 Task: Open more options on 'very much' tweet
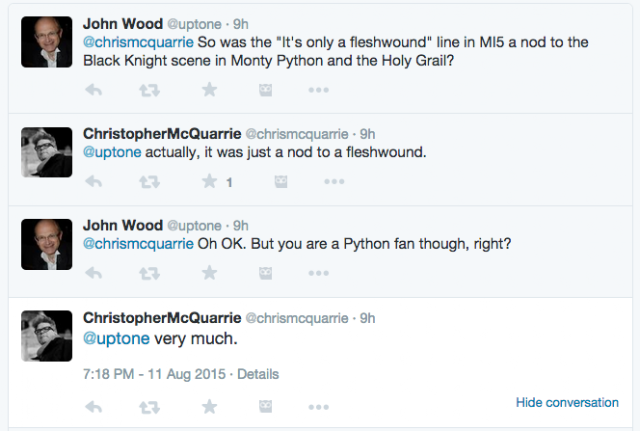click(x=318, y=407)
